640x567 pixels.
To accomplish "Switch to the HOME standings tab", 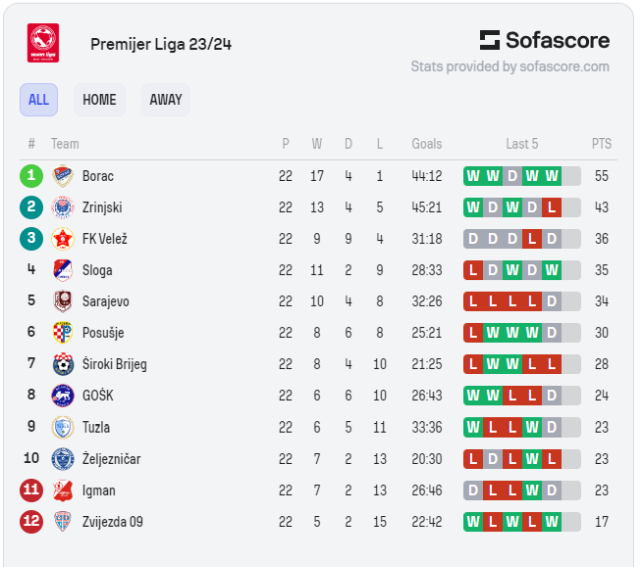I will coord(99,100).
